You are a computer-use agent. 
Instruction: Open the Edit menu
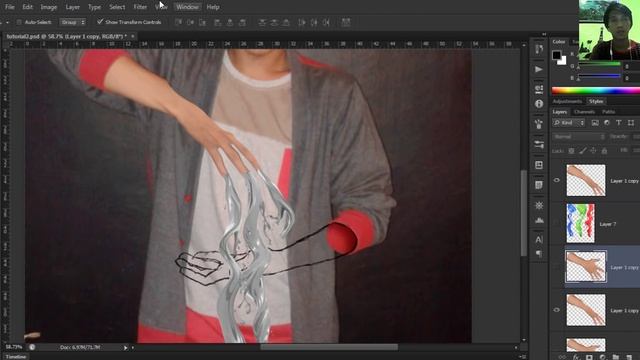click(x=27, y=7)
